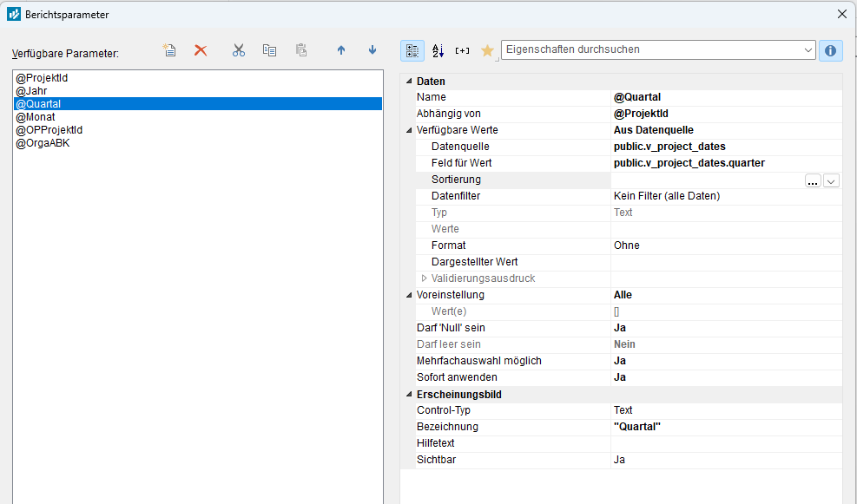This screenshot has width=857, height=504.
Task: Click the new parameter icon
Action: (170, 50)
